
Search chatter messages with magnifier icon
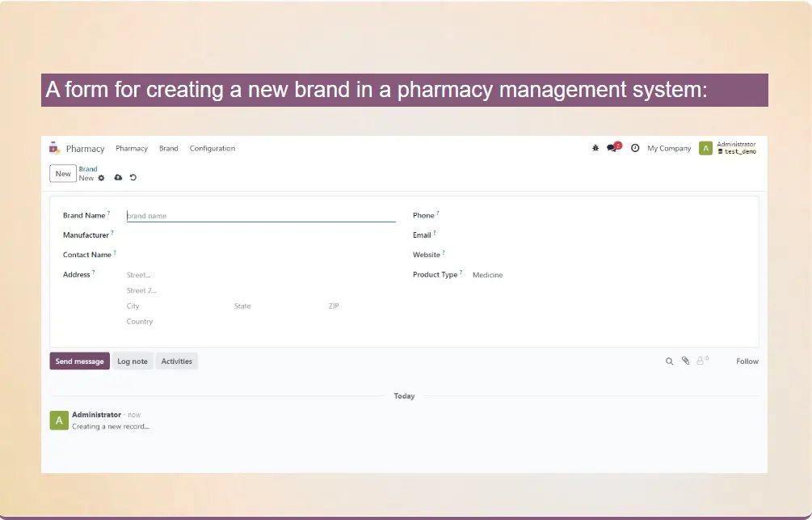point(669,361)
